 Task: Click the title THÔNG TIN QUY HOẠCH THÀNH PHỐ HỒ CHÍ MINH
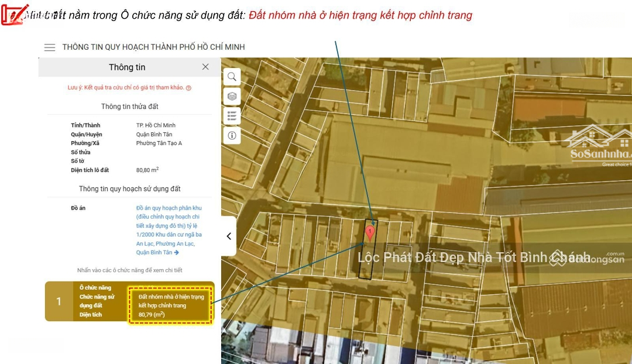[x=153, y=47]
